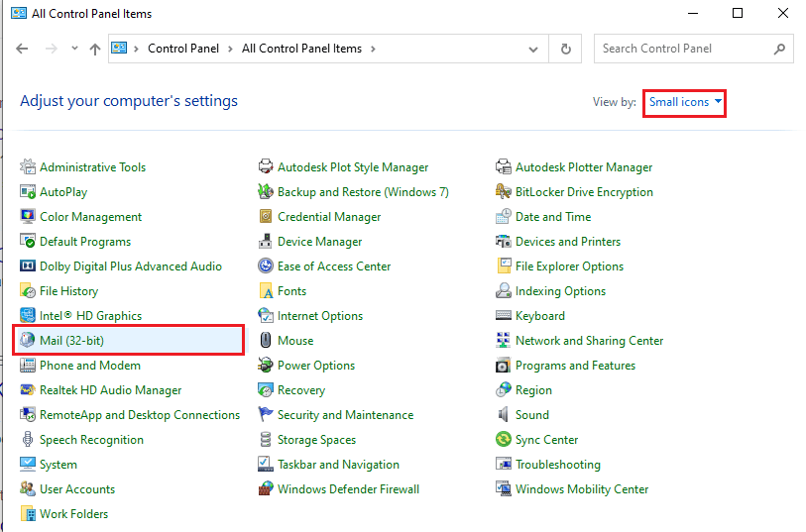Viewport: 806px width, 532px height.
Task: Open Power Options icon
Action: pyautogui.click(x=266, y=366)
